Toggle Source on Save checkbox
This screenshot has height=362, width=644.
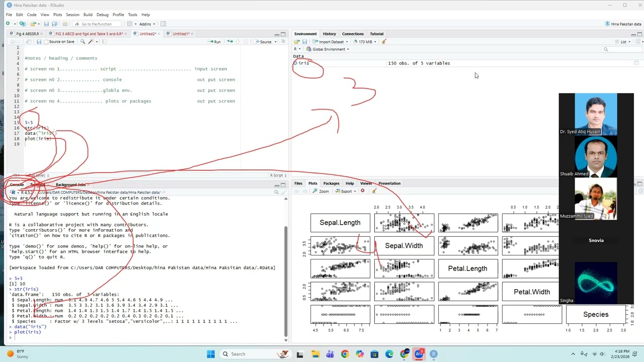(x=46, y=42)
